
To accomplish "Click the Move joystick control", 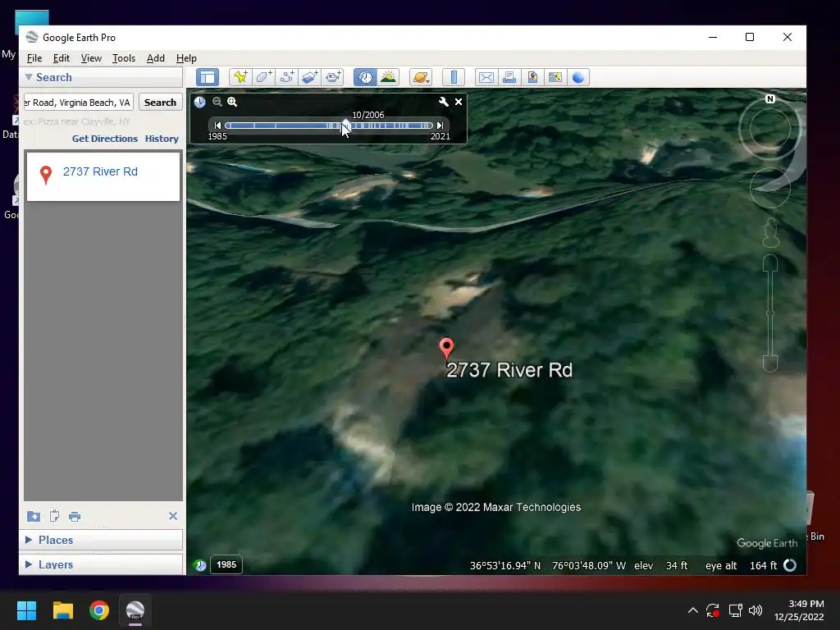I will 770,188.
